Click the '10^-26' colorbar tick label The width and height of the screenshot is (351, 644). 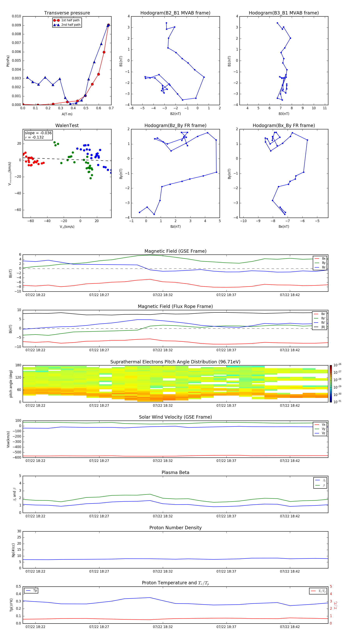coord(337,365)
